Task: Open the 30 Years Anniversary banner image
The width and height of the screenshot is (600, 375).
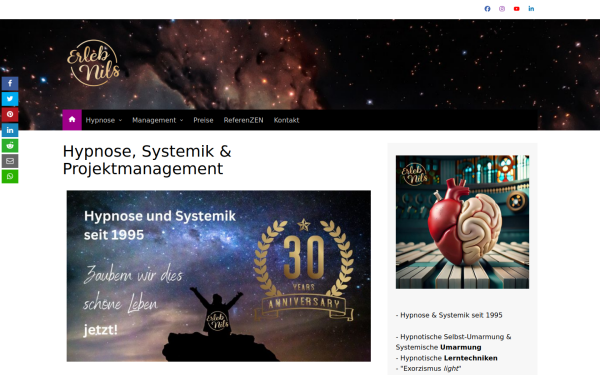Action: 218,276
